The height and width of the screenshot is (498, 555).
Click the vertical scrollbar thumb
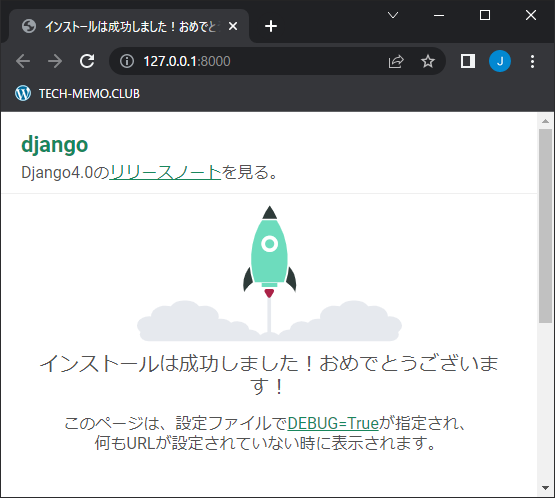click(x=545, y=226)
